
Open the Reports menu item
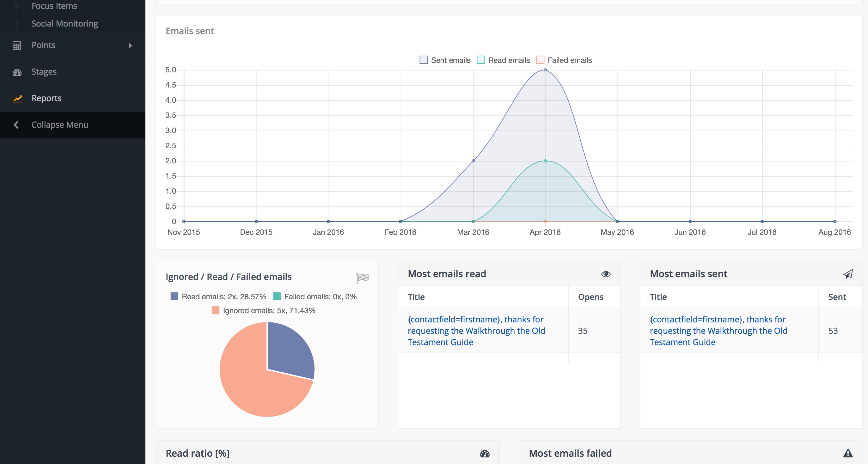pos(46,98)
